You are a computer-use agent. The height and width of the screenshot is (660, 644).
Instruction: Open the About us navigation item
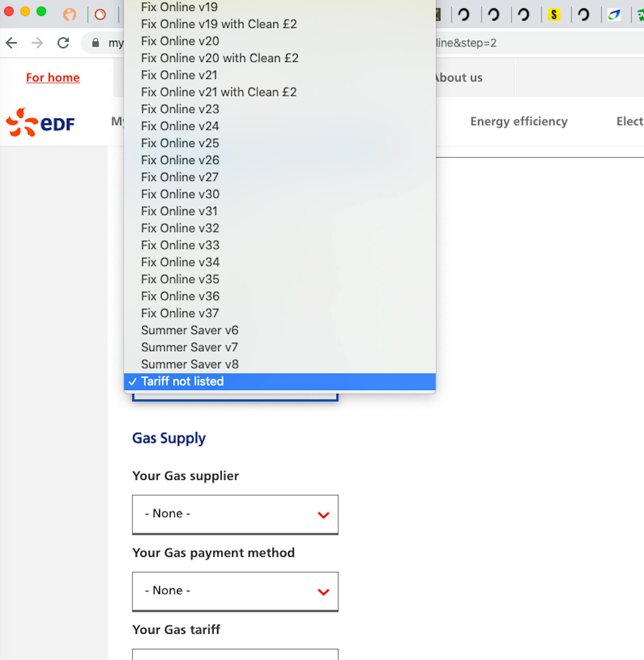459,78
